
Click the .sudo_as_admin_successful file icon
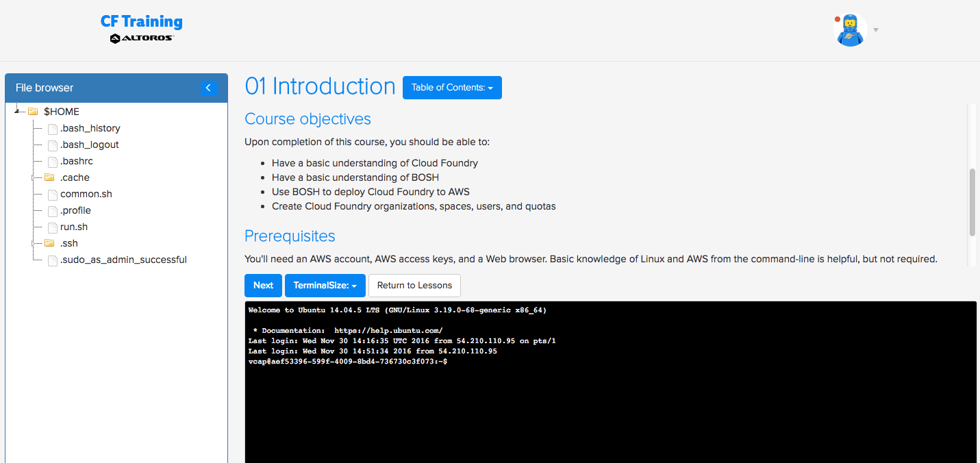(53, 260)
